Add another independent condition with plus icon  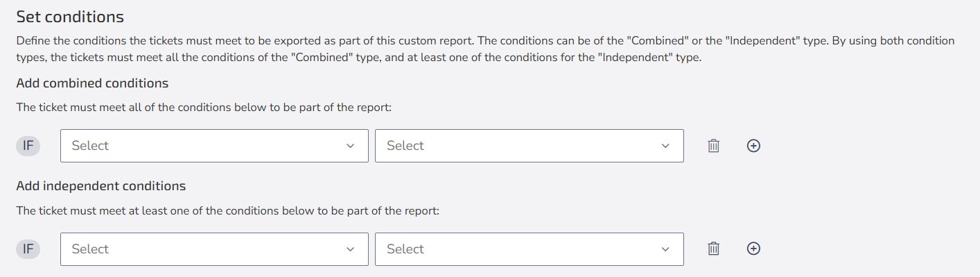pyautogui.click(x=753, y=249)
